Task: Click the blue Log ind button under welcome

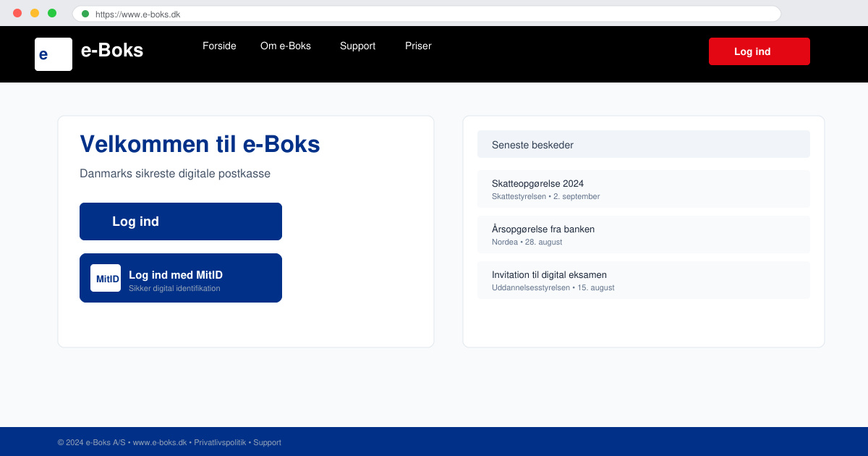Action: 181,221
